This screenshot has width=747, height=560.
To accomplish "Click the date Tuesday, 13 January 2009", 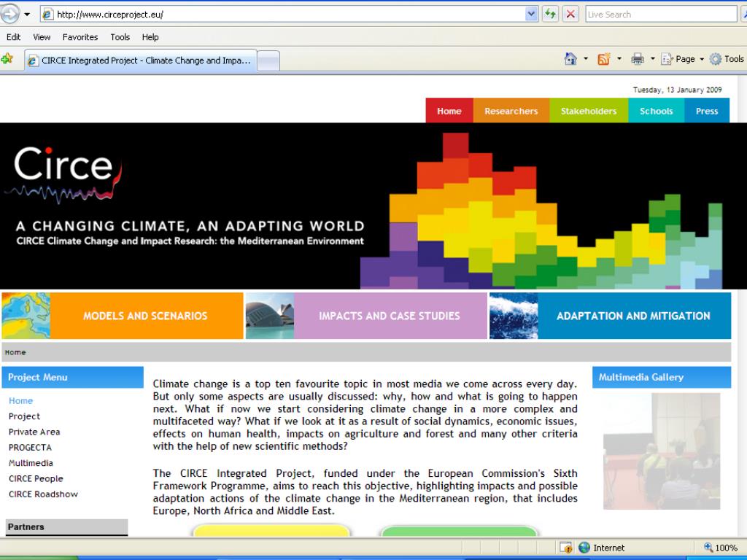I will click(x=677, y=90).
